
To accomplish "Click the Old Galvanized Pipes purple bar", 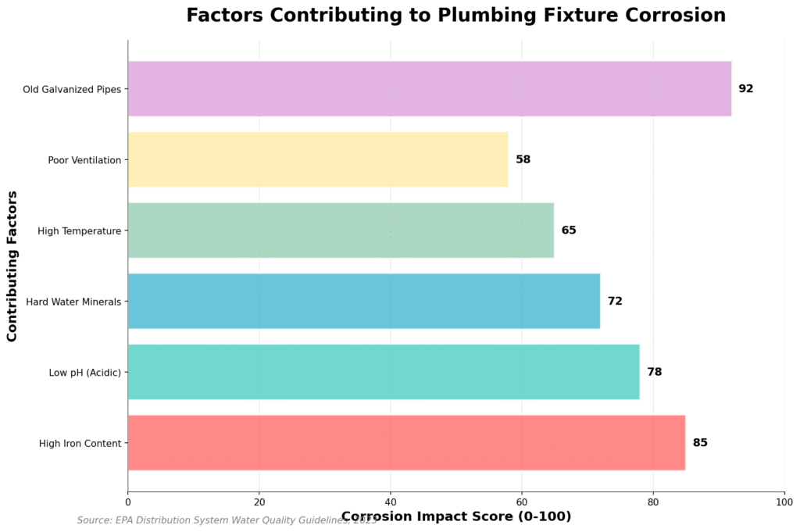I will (429, 89).
